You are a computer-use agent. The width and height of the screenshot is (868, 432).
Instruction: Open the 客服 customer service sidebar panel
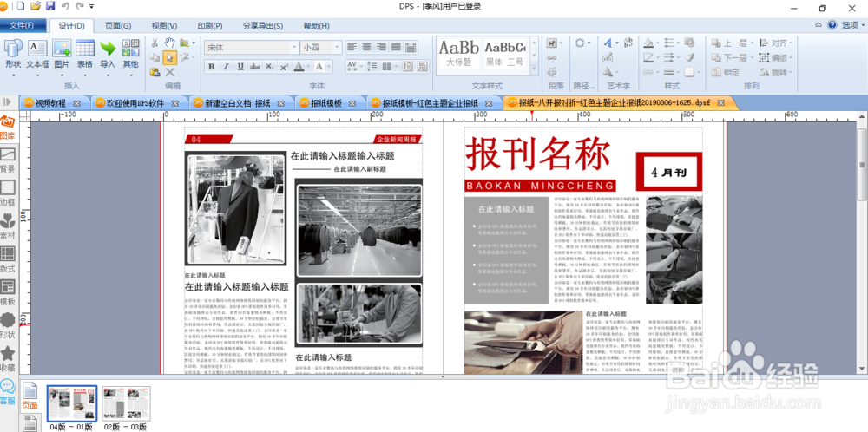(7, 392)
